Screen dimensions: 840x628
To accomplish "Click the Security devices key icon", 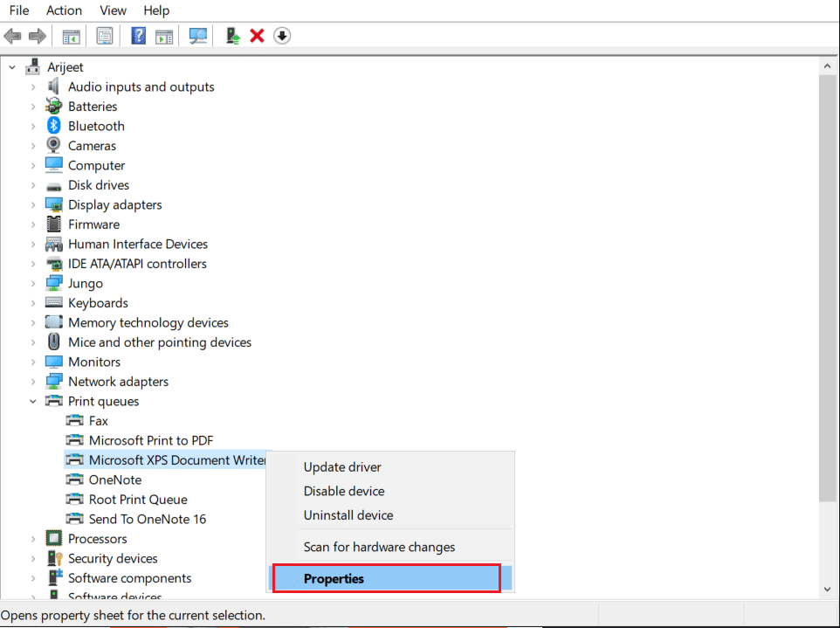I will pyautogui.click(x=55, y=558).
